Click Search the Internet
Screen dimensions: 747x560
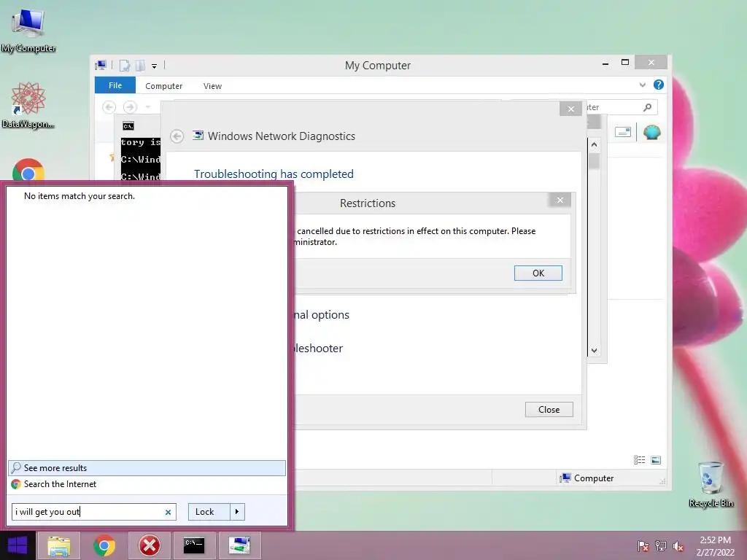(147, 484)
